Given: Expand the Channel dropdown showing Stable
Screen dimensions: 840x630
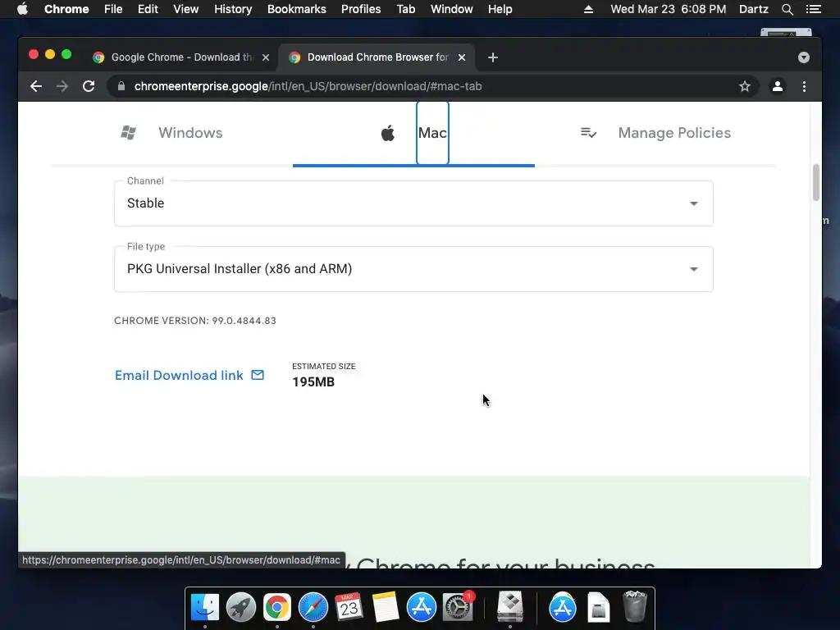Looking at the screenshot, I should (x=413, y=203).
